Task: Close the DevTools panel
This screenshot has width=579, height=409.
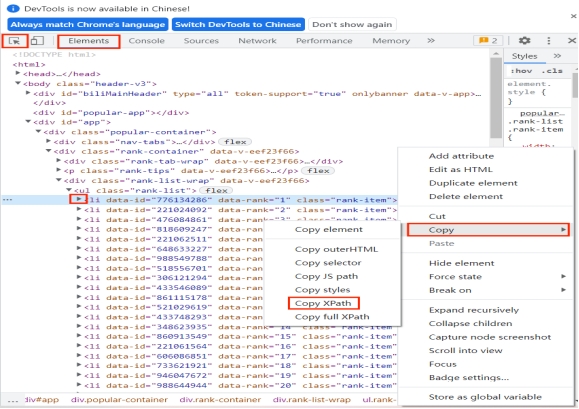Action: pos(572,41)
